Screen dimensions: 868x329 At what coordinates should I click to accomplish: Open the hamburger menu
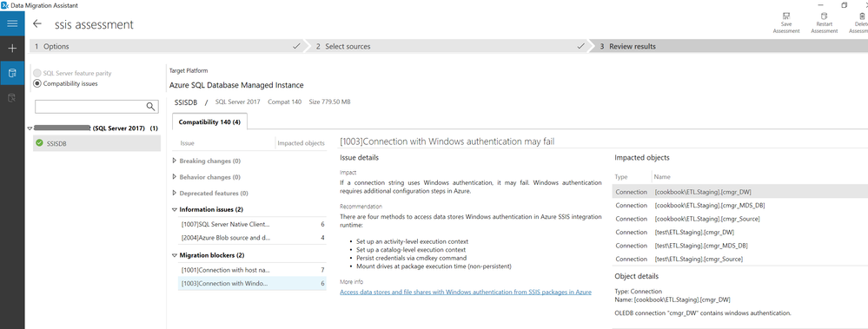pyautogui.click(x=12, y=23)
